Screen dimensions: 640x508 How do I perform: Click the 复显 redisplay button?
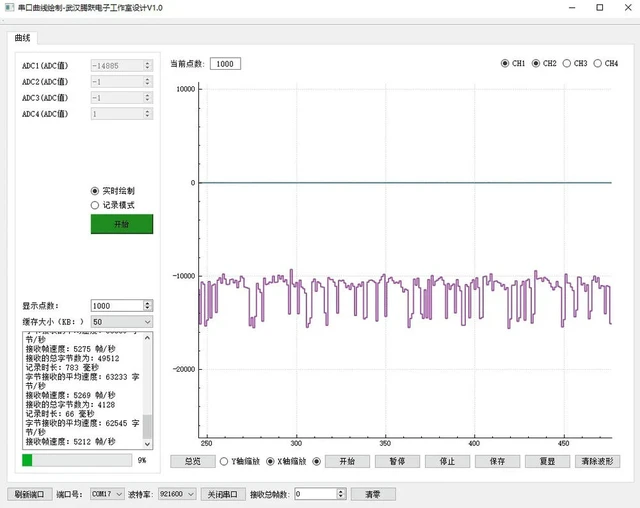[547, 461]
